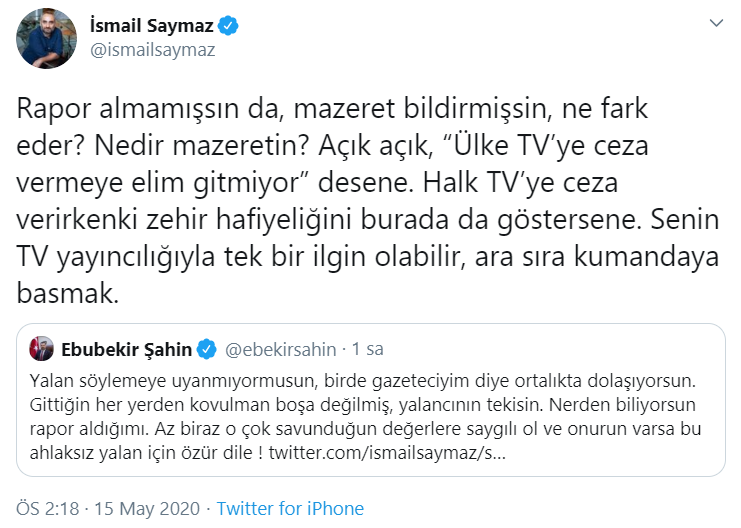The width and height of the screenshot is (741, 528).
Task: Visit the @ismailsaymaz handle
Action: click(x=153, y=49)
